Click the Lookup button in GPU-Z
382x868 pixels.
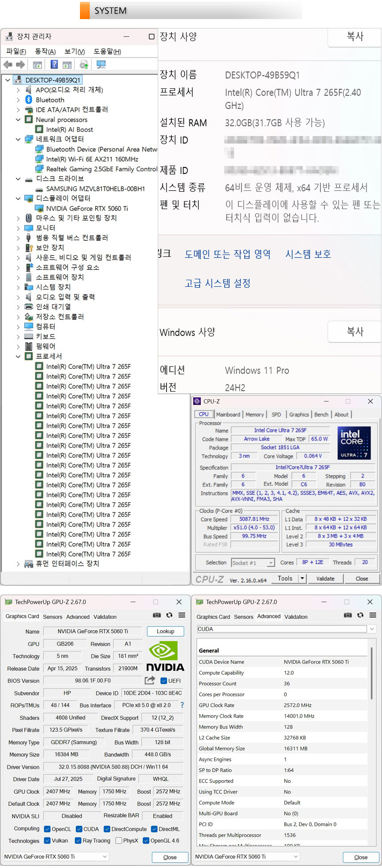(x=165, y=631)
